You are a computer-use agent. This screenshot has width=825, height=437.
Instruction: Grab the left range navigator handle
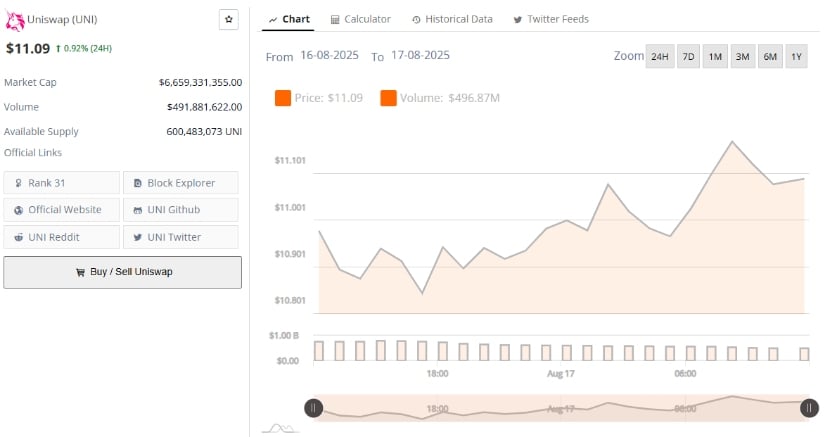314,408
